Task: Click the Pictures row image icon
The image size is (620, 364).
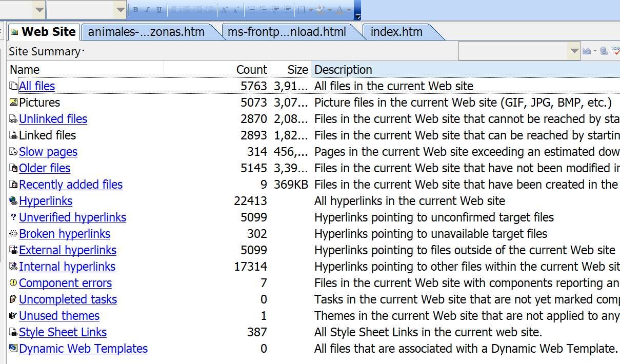Action: pos(13,103)
